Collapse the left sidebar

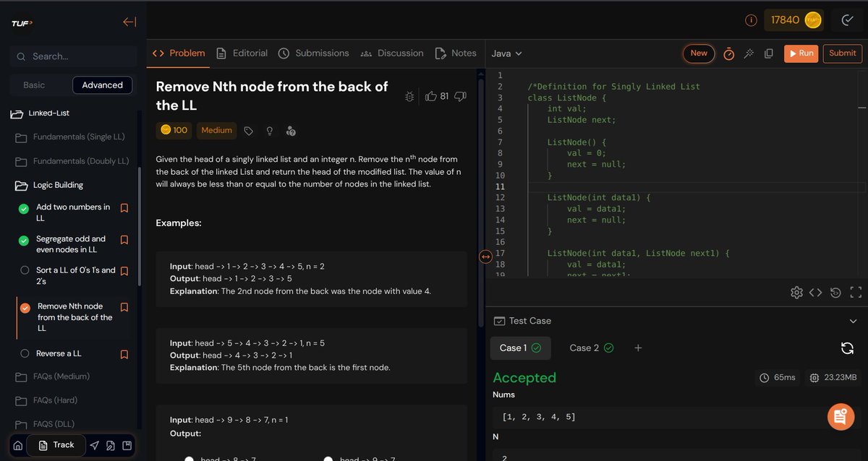tap(129, 22)
